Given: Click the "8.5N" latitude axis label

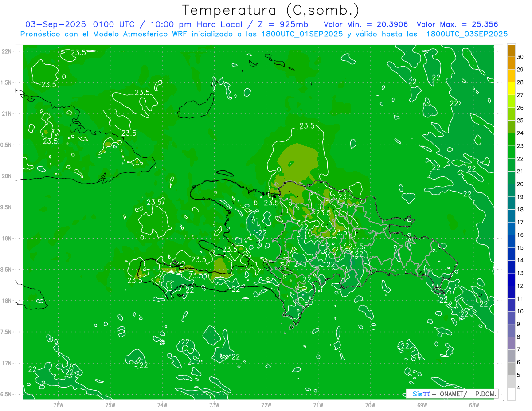Looking at the screenshot, I should [x=7, y=270].
